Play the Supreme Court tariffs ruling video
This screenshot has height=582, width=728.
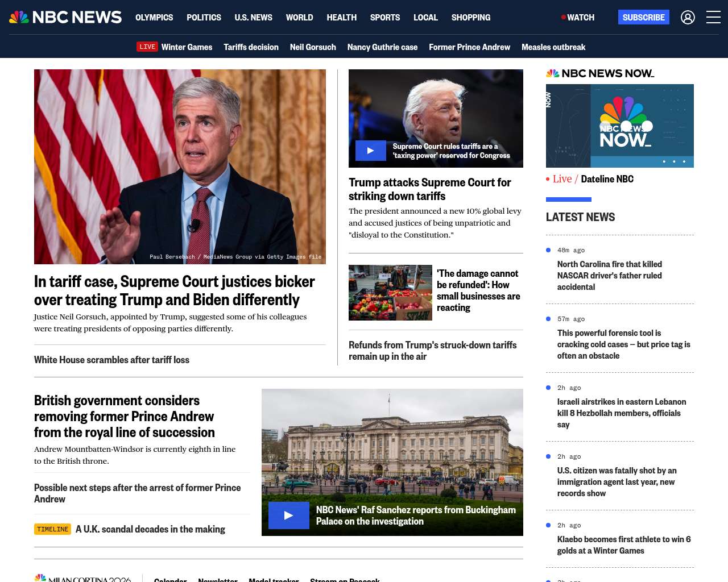click(x=370, y=151)
